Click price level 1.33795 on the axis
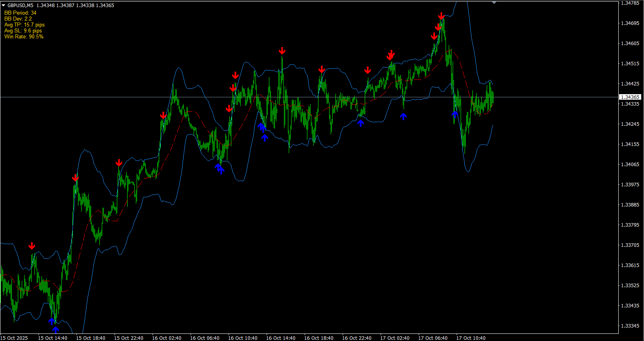The width and height of the screenshot is (644, 341). (x=630, y=225)
